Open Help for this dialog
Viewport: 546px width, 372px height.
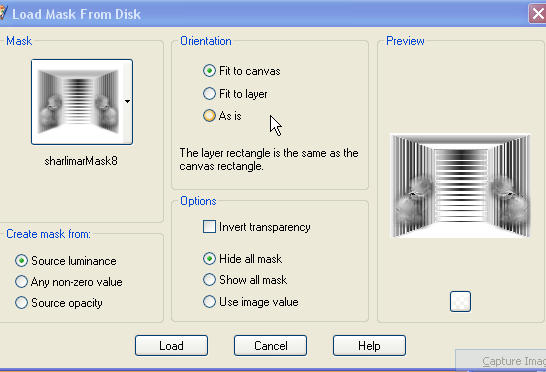click(369, 346)
